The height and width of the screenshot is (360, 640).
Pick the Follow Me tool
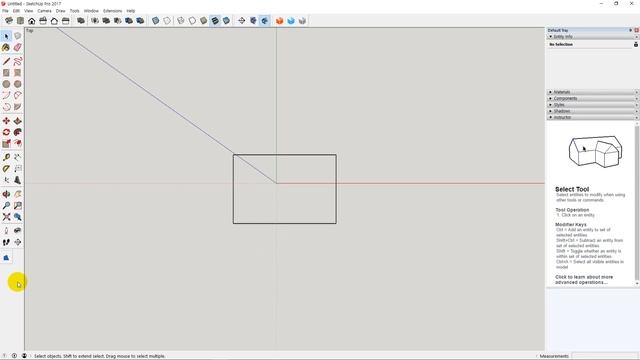[18, 132]
